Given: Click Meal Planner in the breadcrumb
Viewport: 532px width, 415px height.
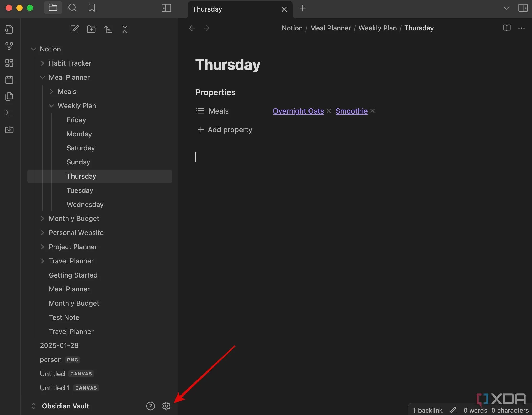Looking at the screenshot, I should point(331,28).
